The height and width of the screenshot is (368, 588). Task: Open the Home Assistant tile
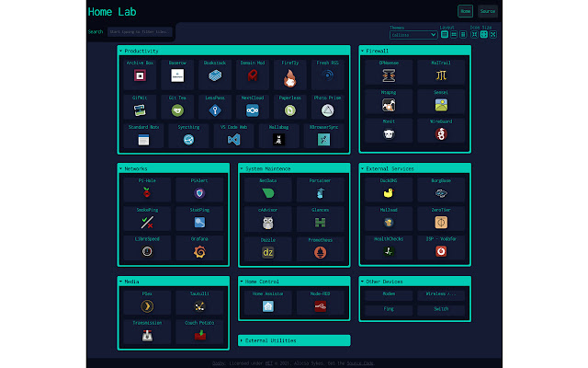pyautogui.click(x=267, y=303)
